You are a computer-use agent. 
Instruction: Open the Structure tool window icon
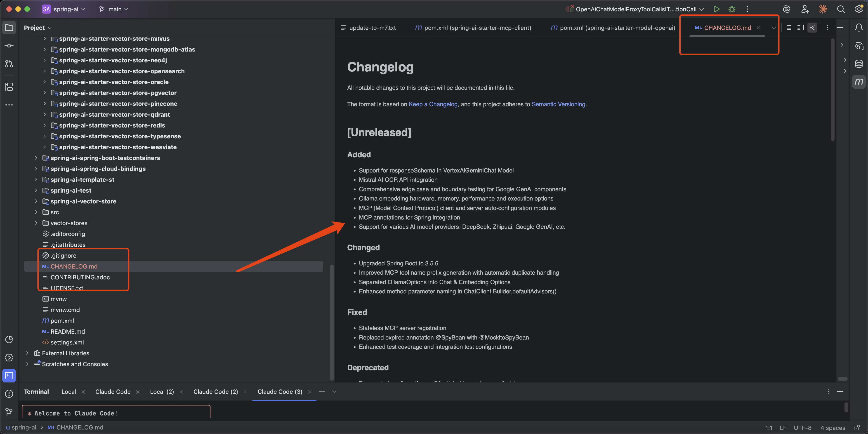click(9, 87)
